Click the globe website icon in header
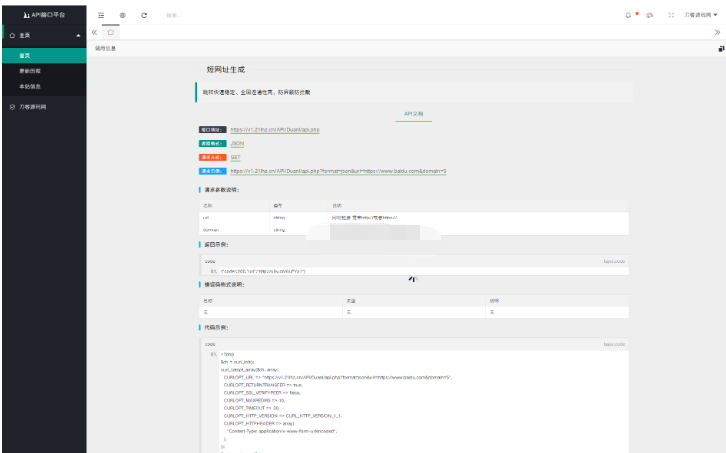The height and width of the screenshot is (453, 726). [x=122, y=15]
